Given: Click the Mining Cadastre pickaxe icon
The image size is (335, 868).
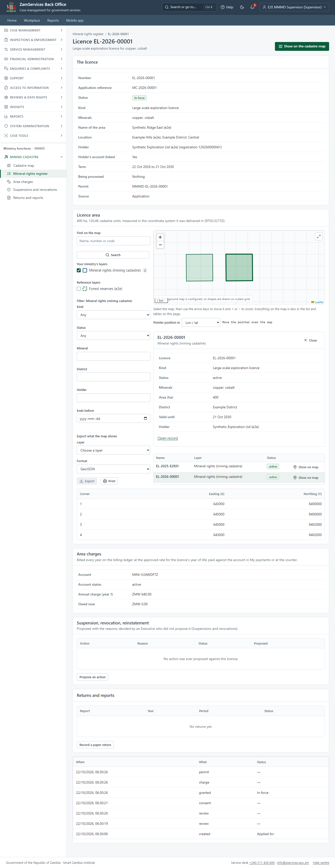Looking at the screenshot, I should tap(6, 157).
